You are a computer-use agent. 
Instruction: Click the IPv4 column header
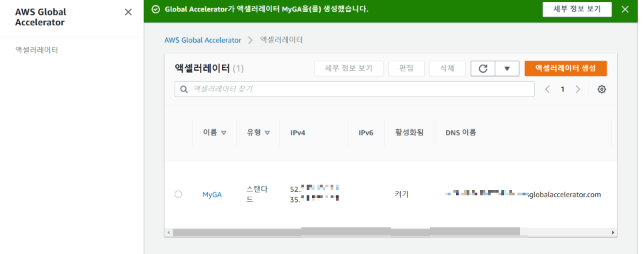click(x=298, y=133)
